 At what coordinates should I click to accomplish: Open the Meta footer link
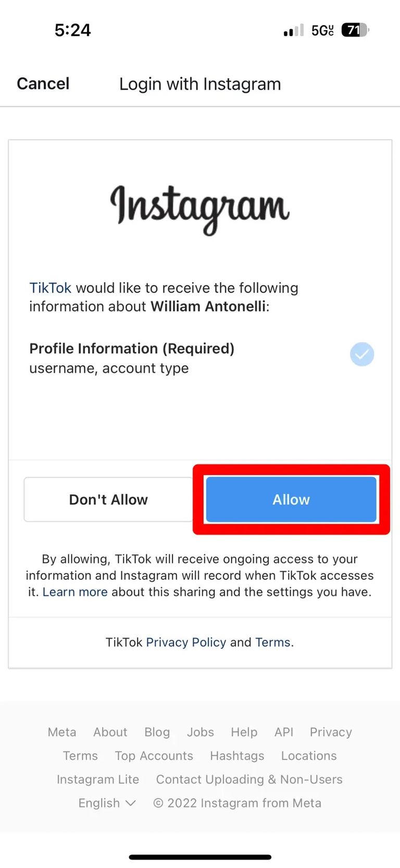pyautogui.click(x=62, y=732)
